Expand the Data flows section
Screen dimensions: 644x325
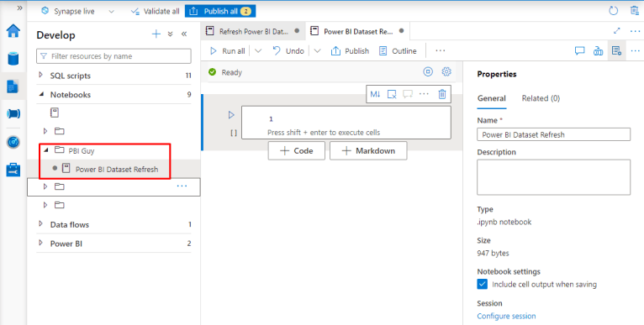point(40,224)
